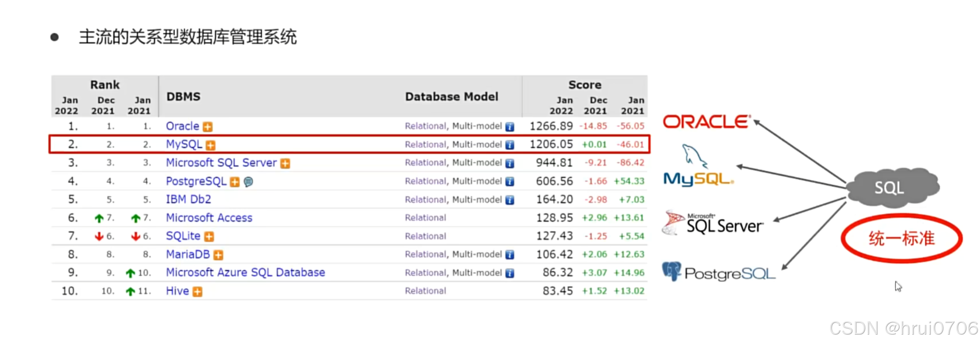Click the blue info icon in the PostgreSQL row

[510, 182]
